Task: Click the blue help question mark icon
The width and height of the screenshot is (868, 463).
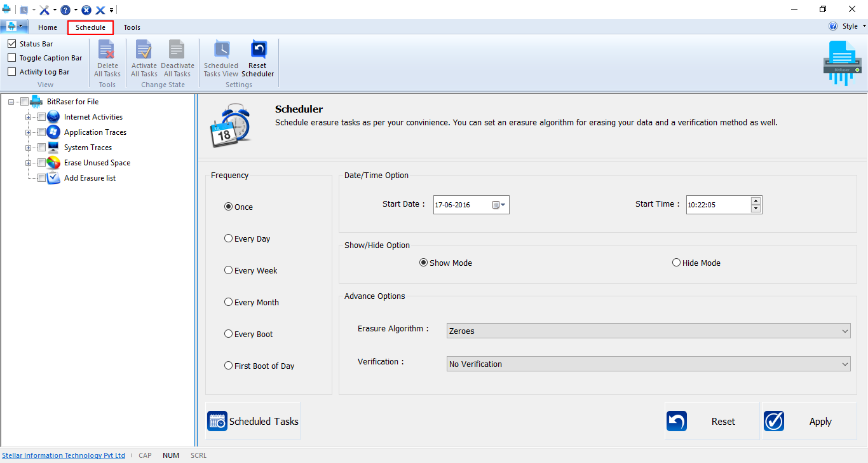Action: point(65,10)
